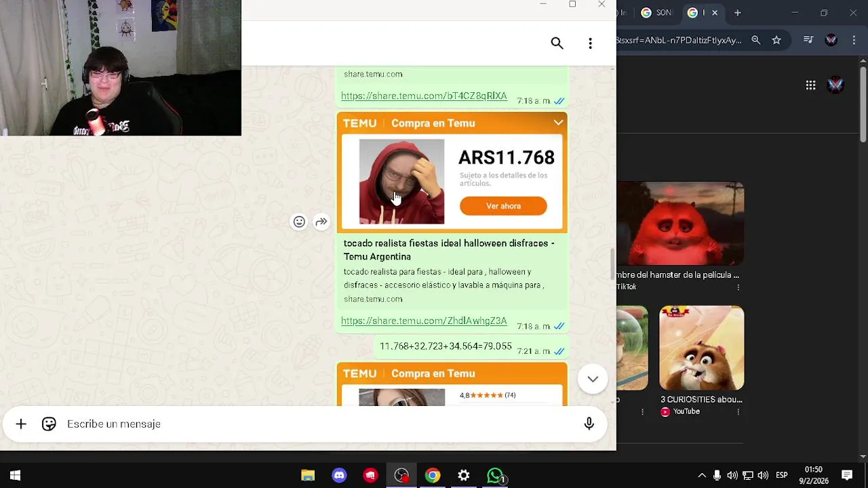Click the tocado realista fiestas title text

click(448, 250)
